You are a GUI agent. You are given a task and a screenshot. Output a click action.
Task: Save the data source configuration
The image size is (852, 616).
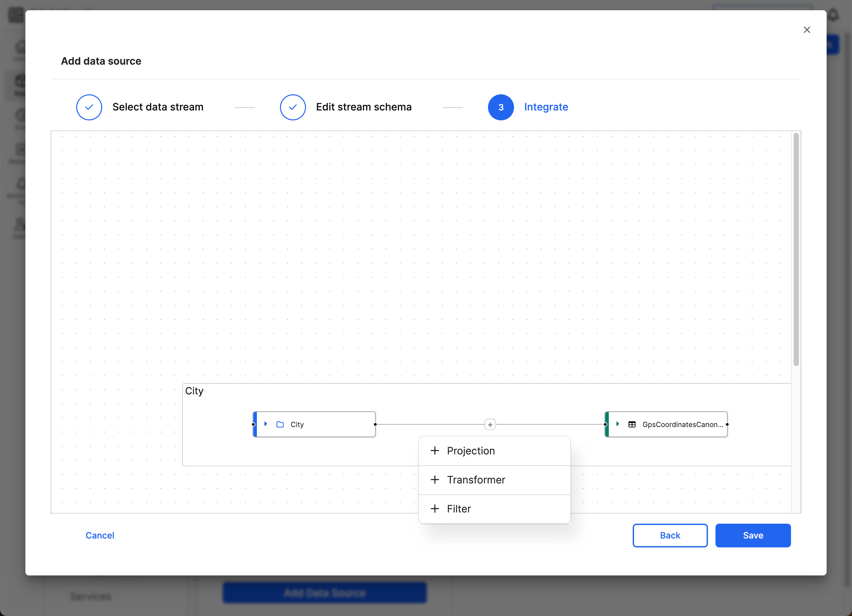[753, 535]
